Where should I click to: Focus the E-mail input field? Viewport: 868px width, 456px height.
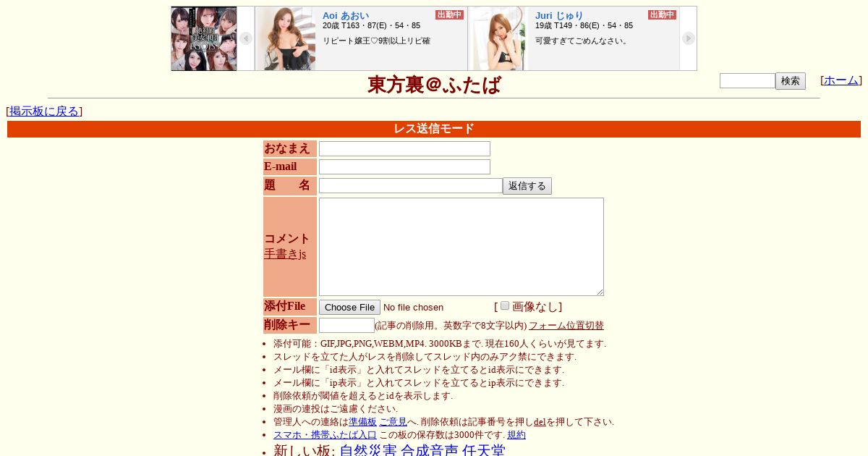click(x=404, y=166)
